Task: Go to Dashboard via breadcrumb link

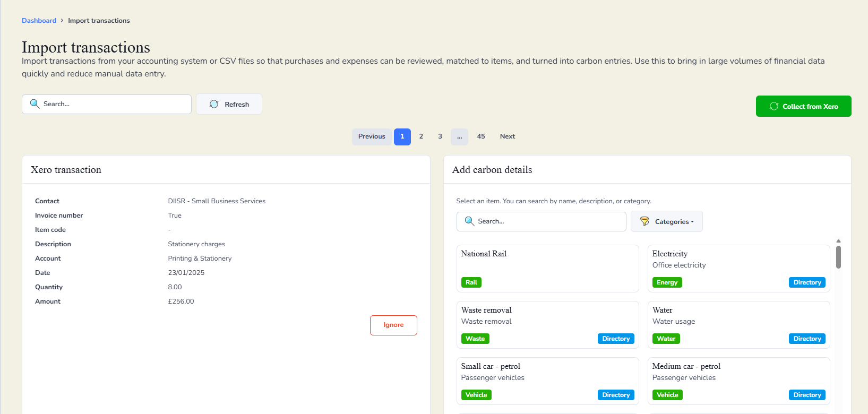Action: (x=39, y=21)
